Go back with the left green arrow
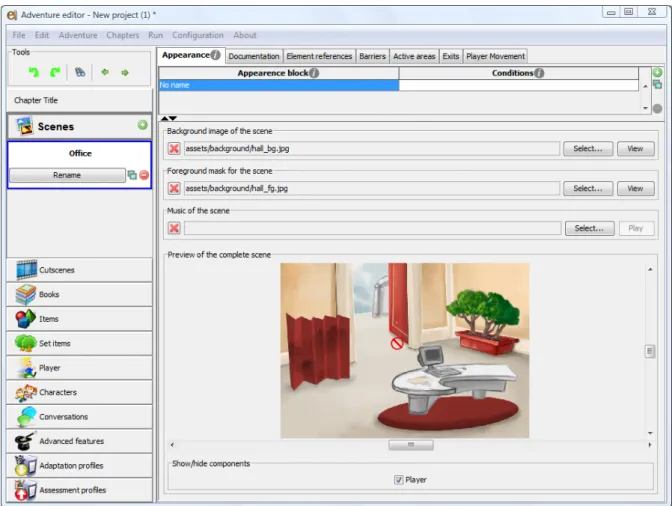 point(105,72)
